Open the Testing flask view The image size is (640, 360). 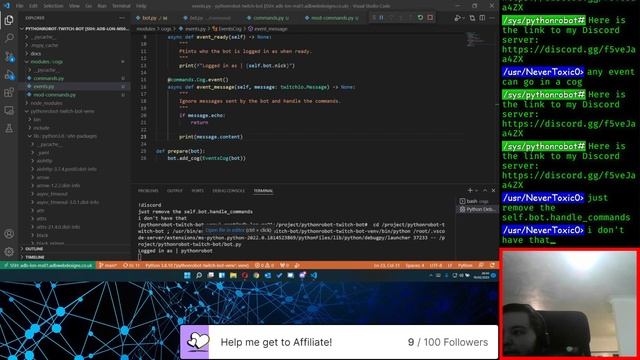click(9, 129)
